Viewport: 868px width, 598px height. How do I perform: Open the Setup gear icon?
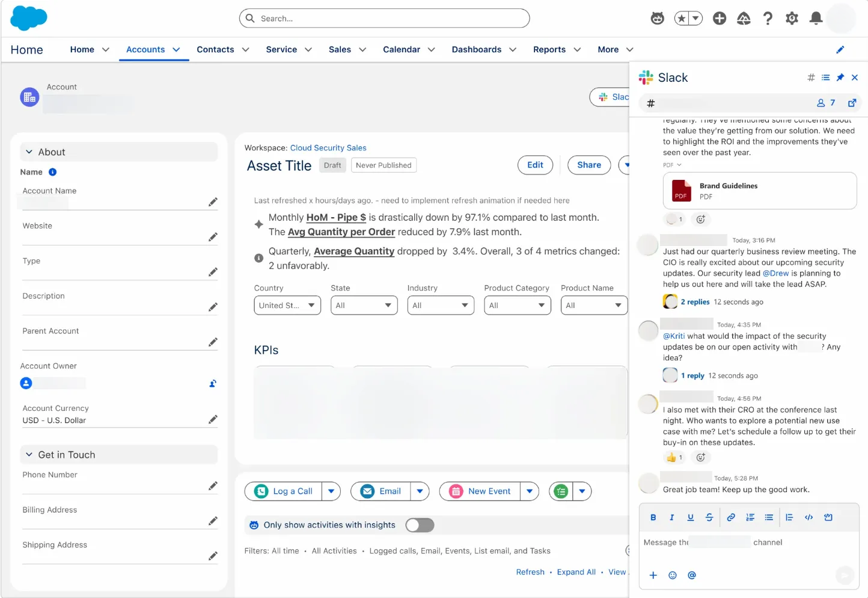coord(792,19)
